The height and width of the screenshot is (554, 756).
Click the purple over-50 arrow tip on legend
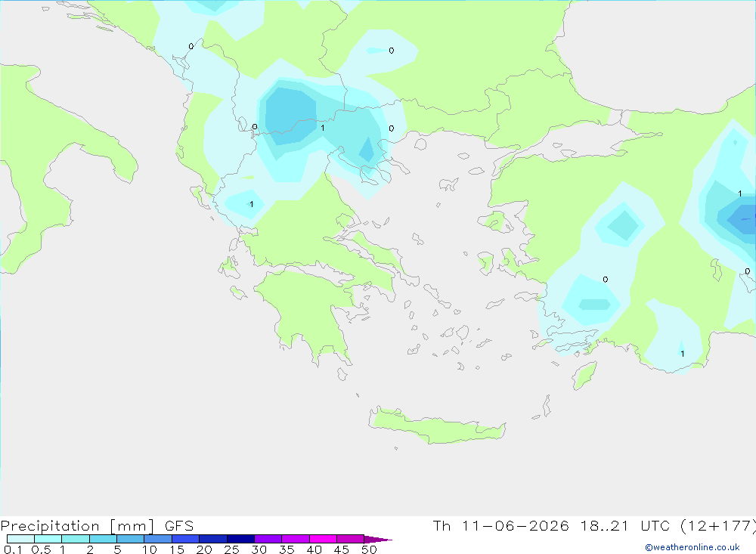377,540
